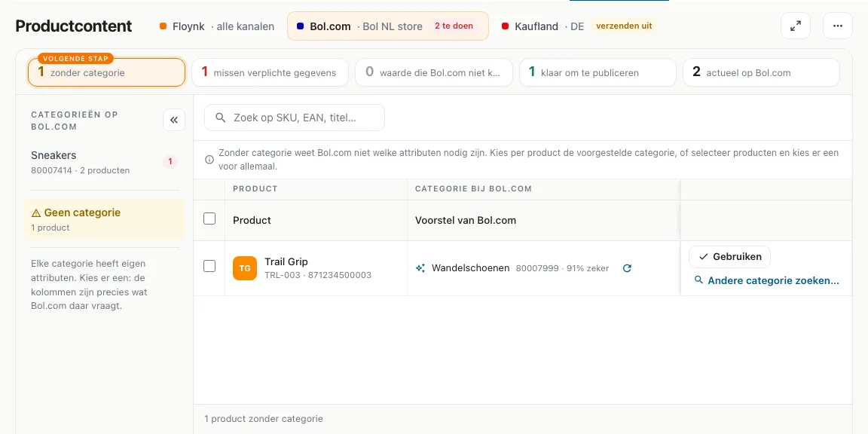Select 'Geen categorie' in the sidebar

pyautogui.click(x=104, y=219)
